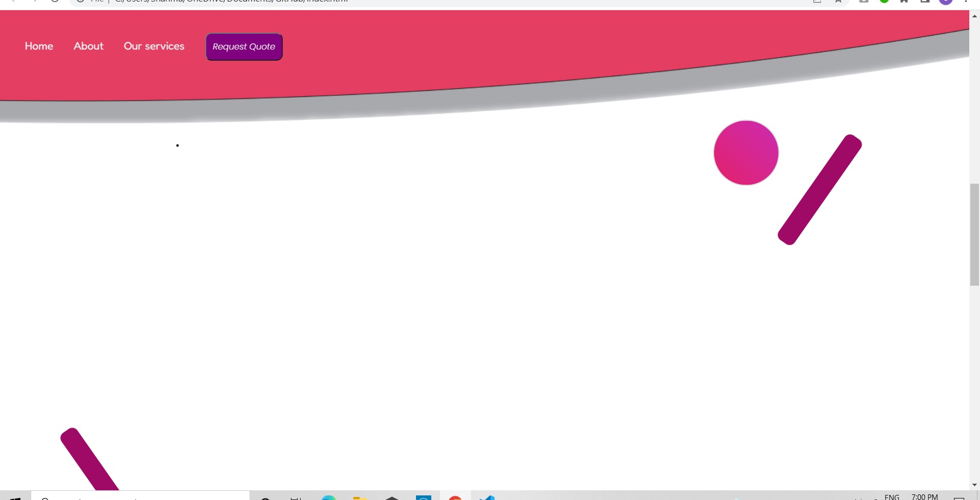Open the ENG language indicator

tap(892, 497)
